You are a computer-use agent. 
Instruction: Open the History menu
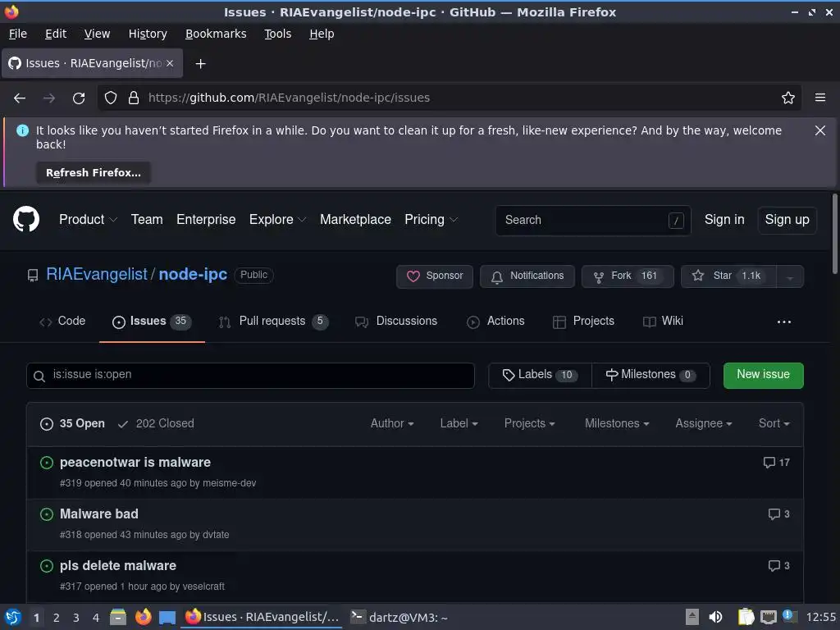click(148, 34)
